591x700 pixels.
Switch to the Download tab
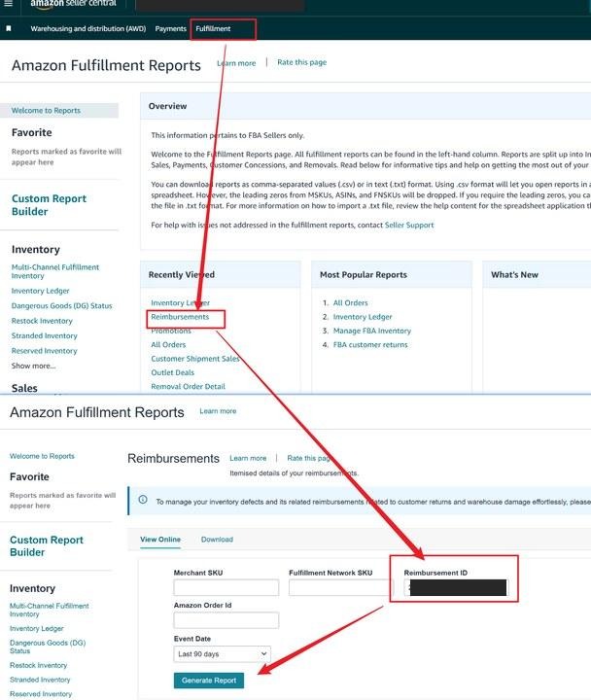[x=217, y=540]
